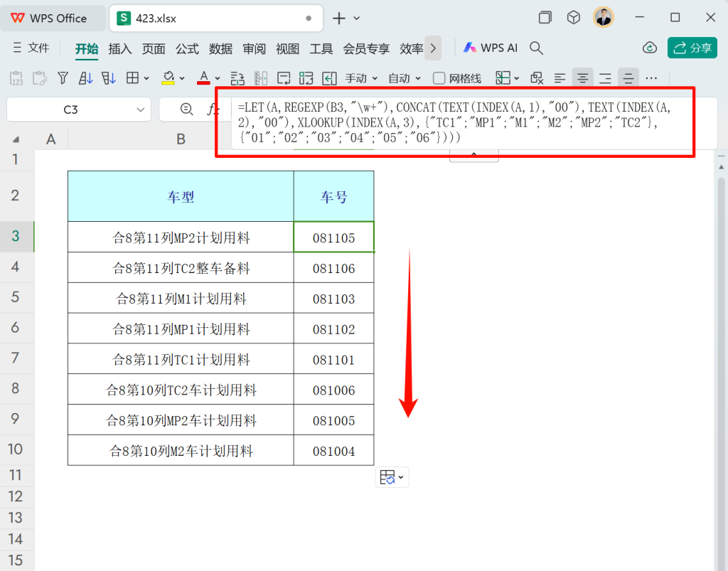The width and height of the screenshot is (728, 571).
Task: Show more ribbon tabs with right chevron
Action: coord(433,48)
